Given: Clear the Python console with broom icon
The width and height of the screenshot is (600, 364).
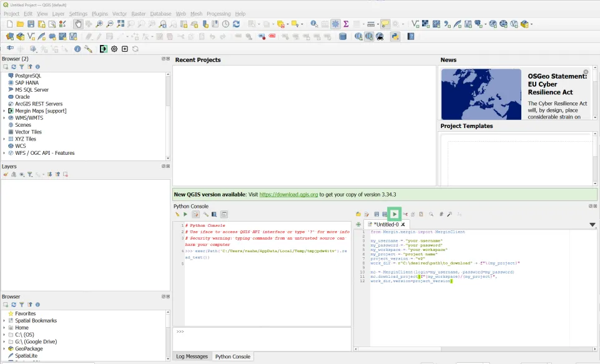Looking at the screenshot, I should coord(177,214).
